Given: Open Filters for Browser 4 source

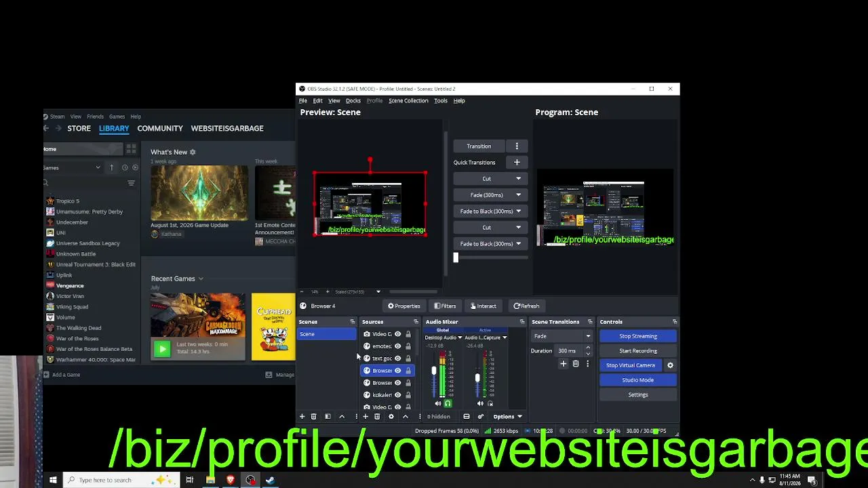Looking at the screenshot, I should tap(445, 306).
